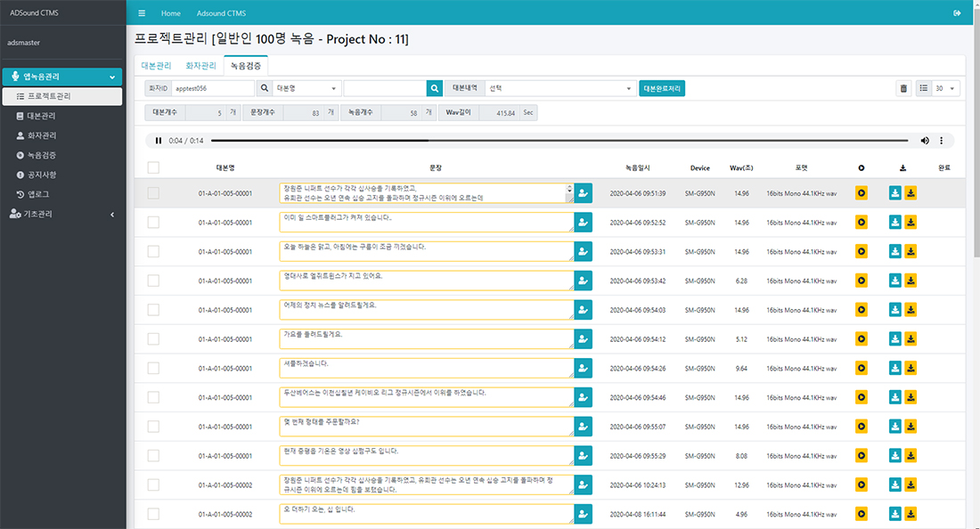This screenshot has height=529, width=980.
Task: Open 화자관리 in the sidebar
Action: 61,135
